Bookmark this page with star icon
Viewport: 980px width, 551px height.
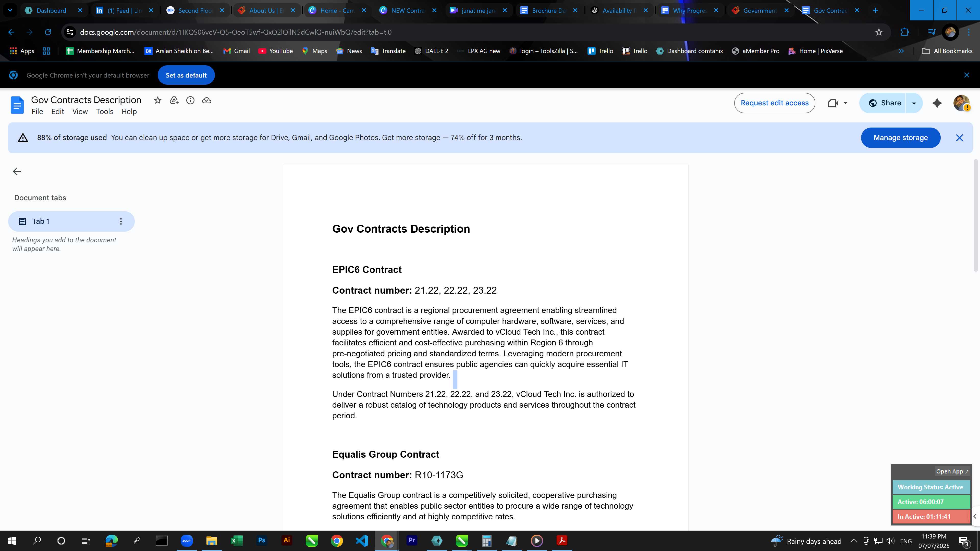pos(879,32)
